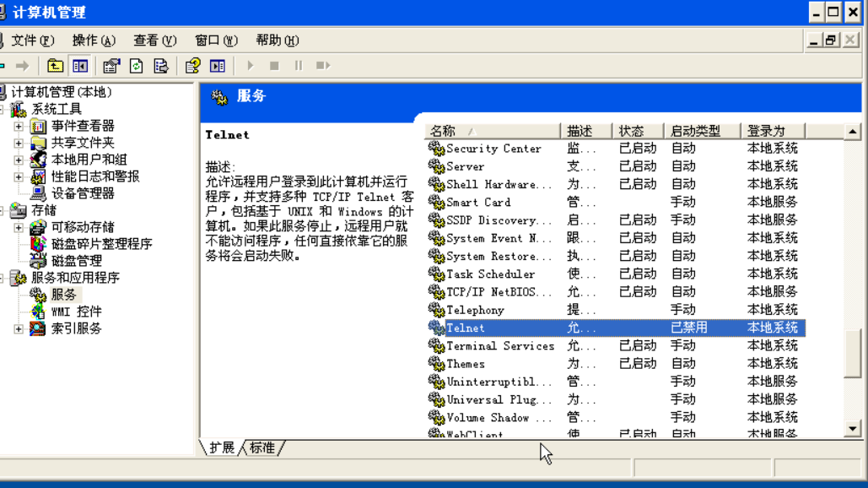Toggle the Show/Hide console tree icon
This screenshot has height=488, width=868.
coord(79,66)
